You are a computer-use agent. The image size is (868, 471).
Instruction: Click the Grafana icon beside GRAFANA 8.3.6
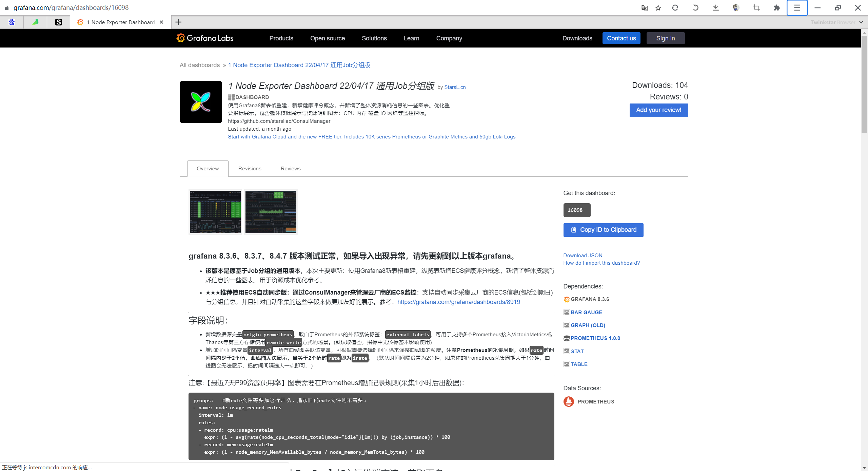pos(567,299)
